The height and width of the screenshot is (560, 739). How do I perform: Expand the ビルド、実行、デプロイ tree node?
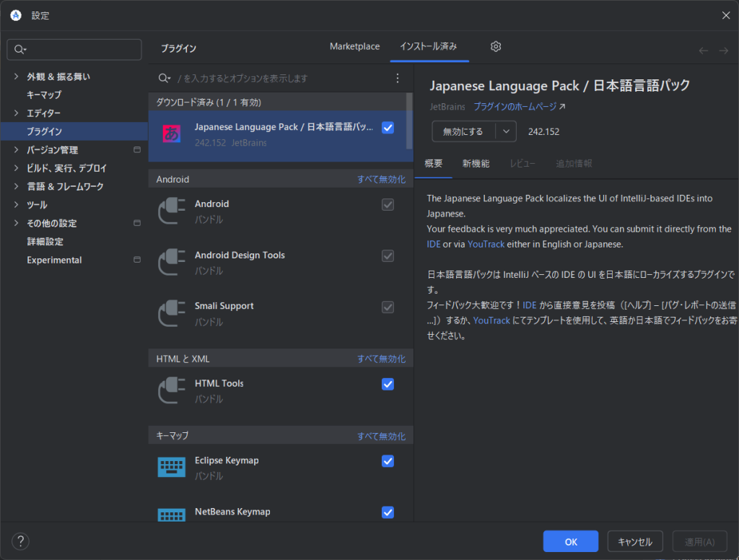pos(17,168)
